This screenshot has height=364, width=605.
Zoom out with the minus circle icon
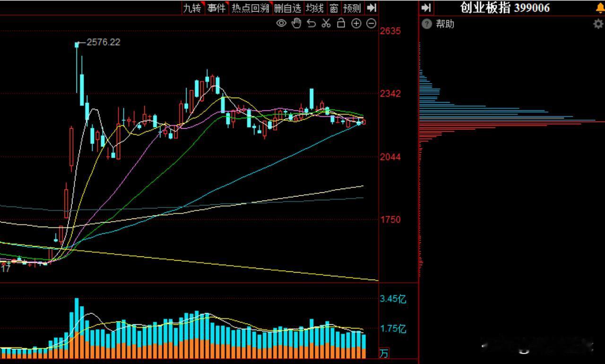tap(372, 23)
